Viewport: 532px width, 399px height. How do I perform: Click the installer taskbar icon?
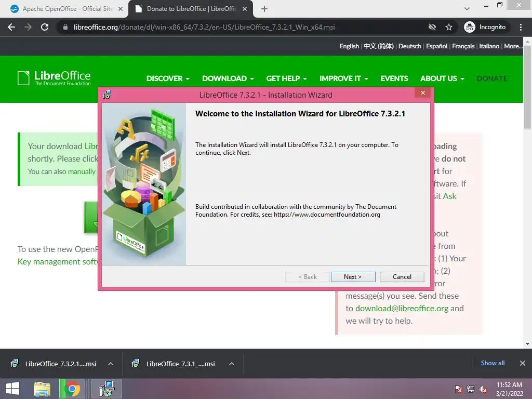[107, 389]
